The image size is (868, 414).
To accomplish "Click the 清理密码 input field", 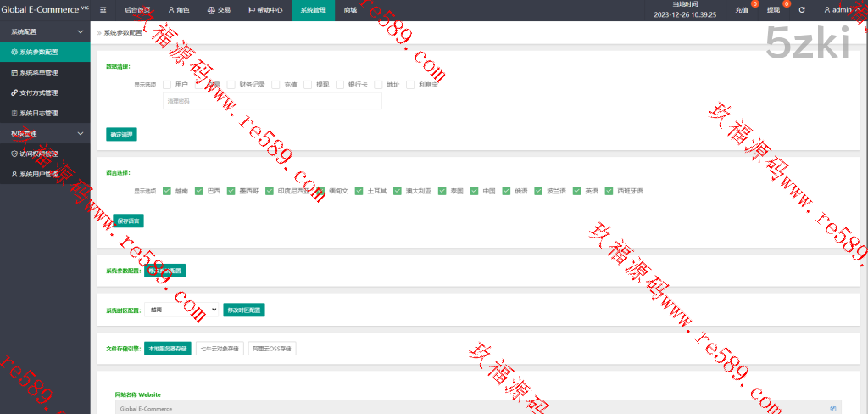I will coord(271,101).
